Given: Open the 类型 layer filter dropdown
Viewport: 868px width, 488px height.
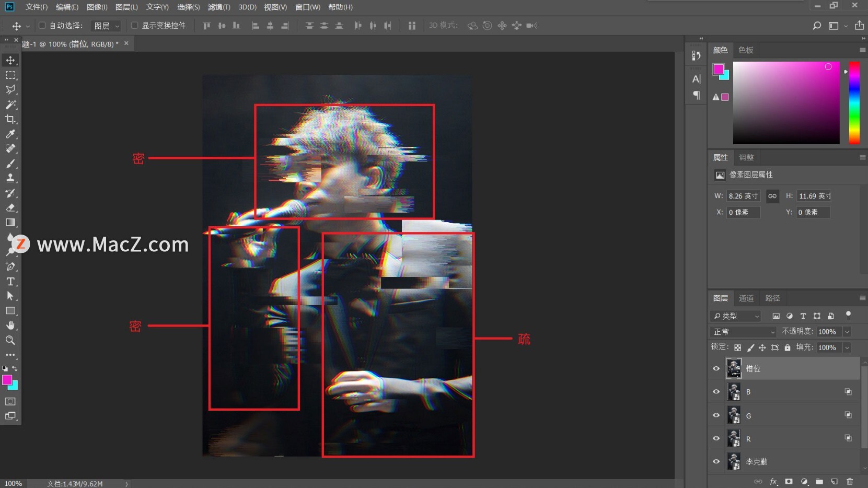Looking at the screenshot, I should coord(736,316).
